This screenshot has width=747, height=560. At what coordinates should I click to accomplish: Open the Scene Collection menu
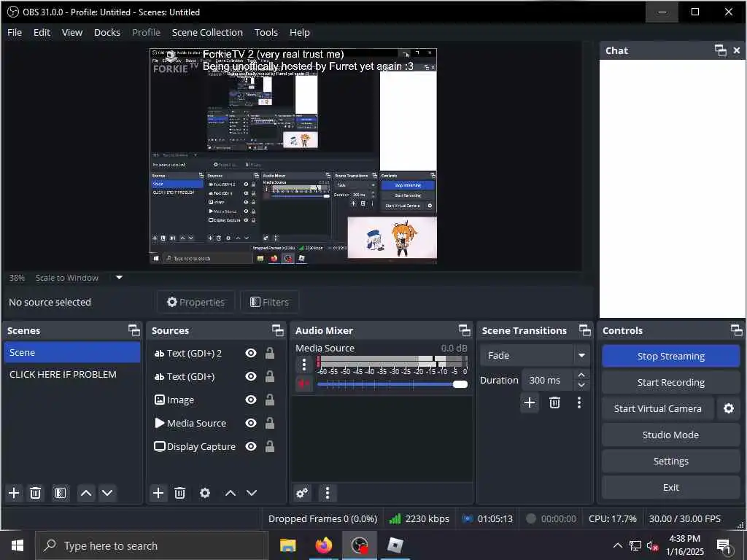pyautogui.click(x=207, y=32)
